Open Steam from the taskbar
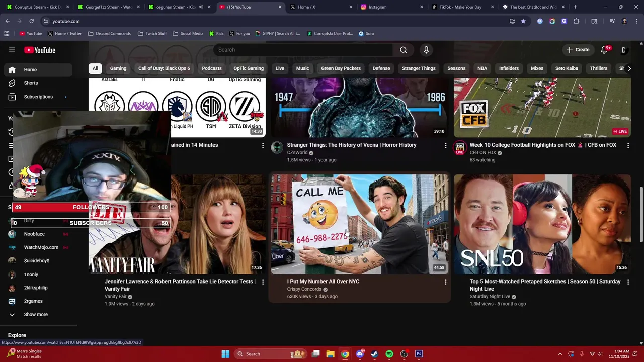The width and height of the screenshot is (644, 362). tap(374, 354)
